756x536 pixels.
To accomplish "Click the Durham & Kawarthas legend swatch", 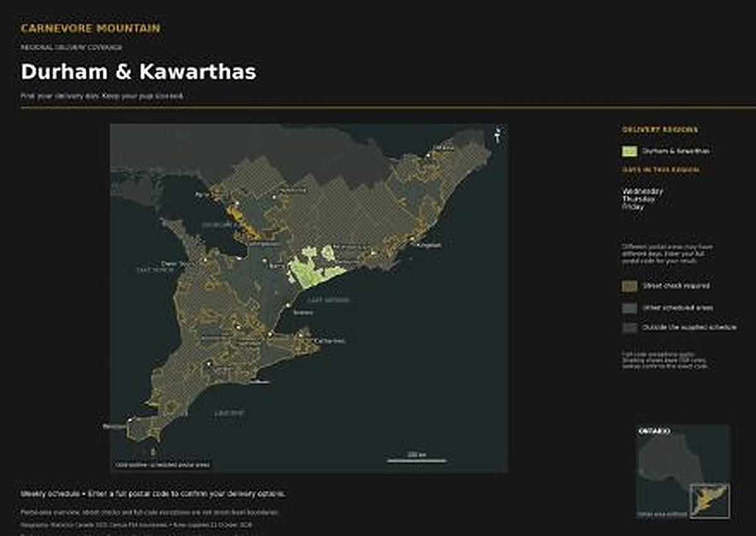I will tap(629, 151).
